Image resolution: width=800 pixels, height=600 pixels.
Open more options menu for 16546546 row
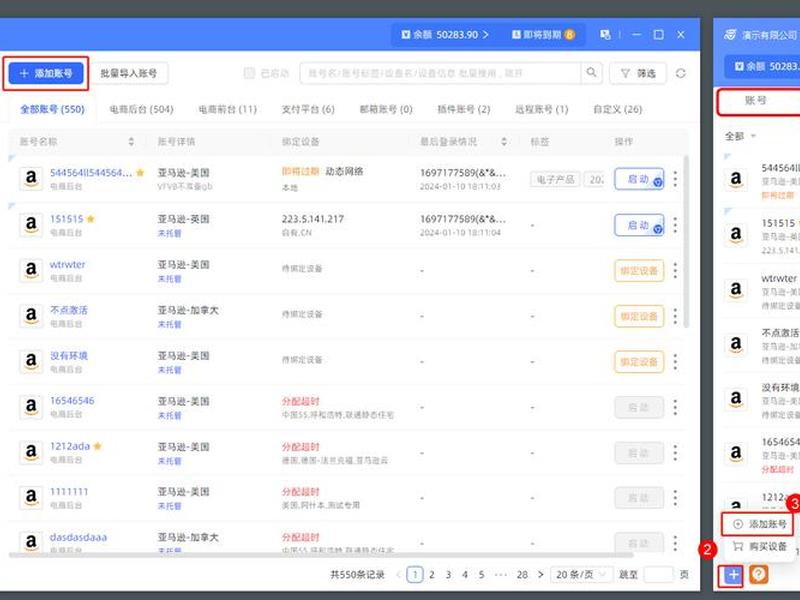click(x=676, y=407)
